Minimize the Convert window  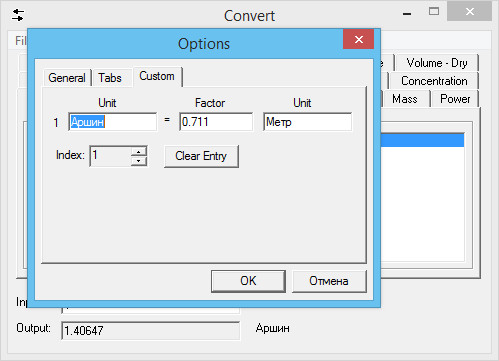[407, 14]
